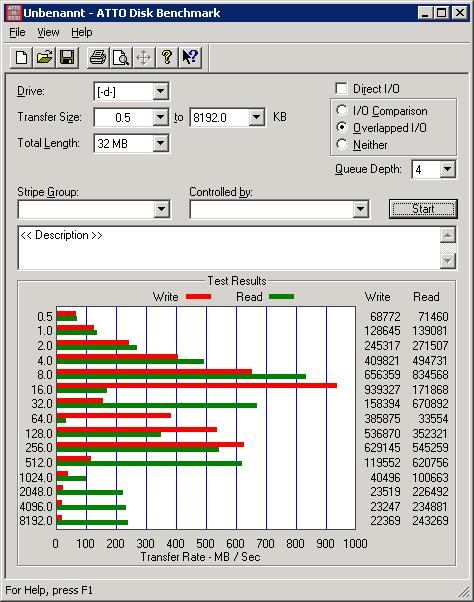Viewport: 474px width, 602px height.
Task: Click the green Read legend swatch
Action: click(281, 296)
